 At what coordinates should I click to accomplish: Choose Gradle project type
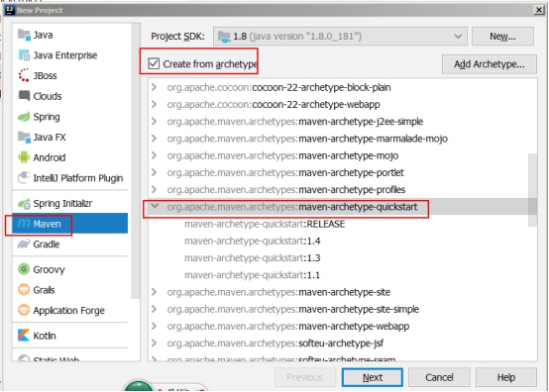tap(70, 245)
